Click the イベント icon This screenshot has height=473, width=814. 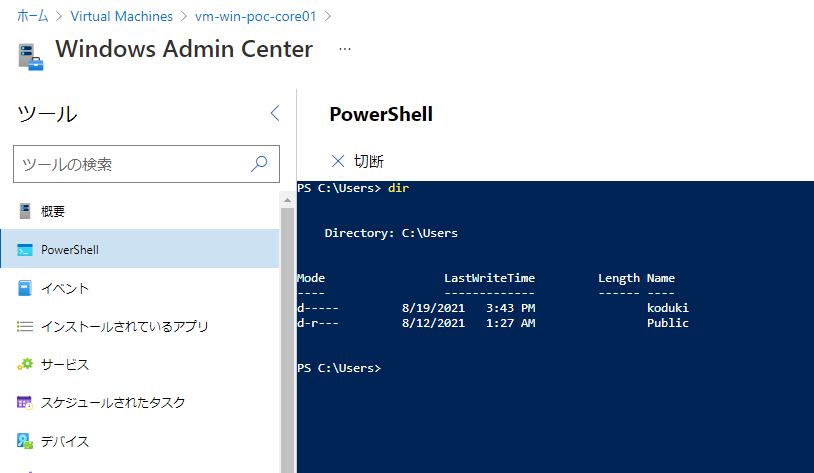[25, 288]
